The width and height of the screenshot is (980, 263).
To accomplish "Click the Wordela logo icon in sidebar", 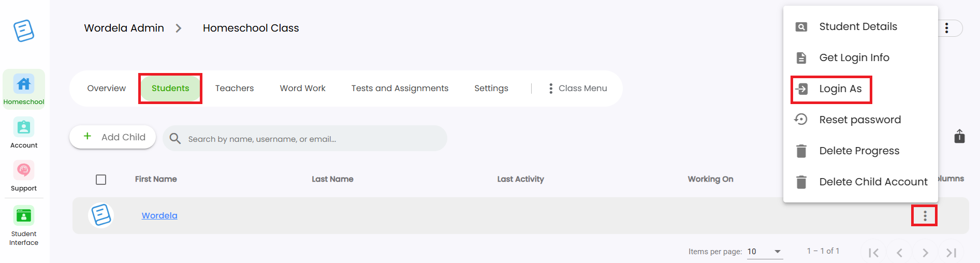I will (24, 31).
